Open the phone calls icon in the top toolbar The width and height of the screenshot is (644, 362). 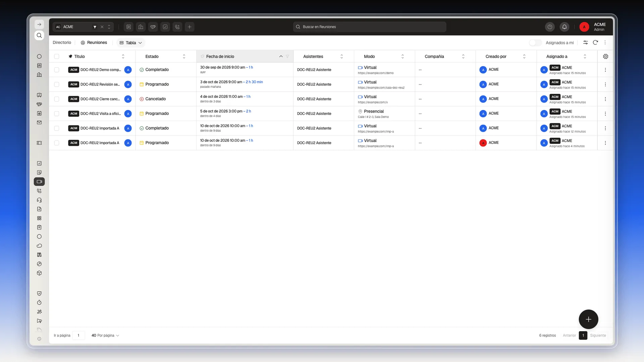(x=177, y=27)
